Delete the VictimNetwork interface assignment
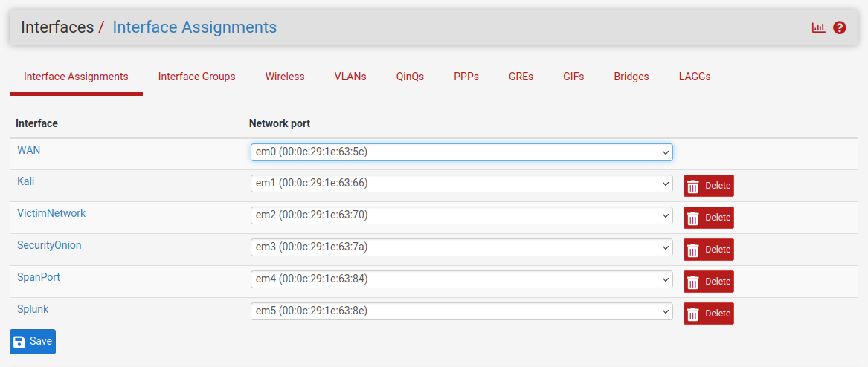This screenshot has width=868, height=367. (708, 218)
